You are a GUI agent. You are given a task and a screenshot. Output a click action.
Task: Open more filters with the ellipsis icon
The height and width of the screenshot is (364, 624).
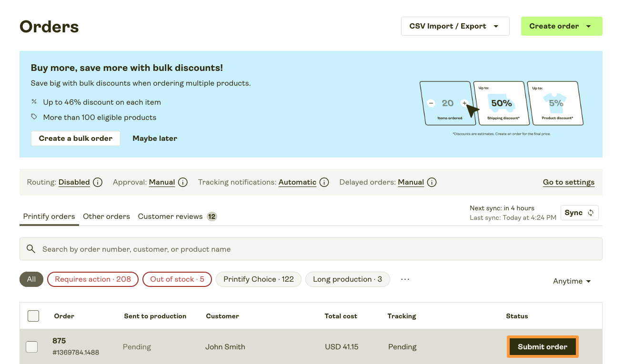[x=405, y=279]
